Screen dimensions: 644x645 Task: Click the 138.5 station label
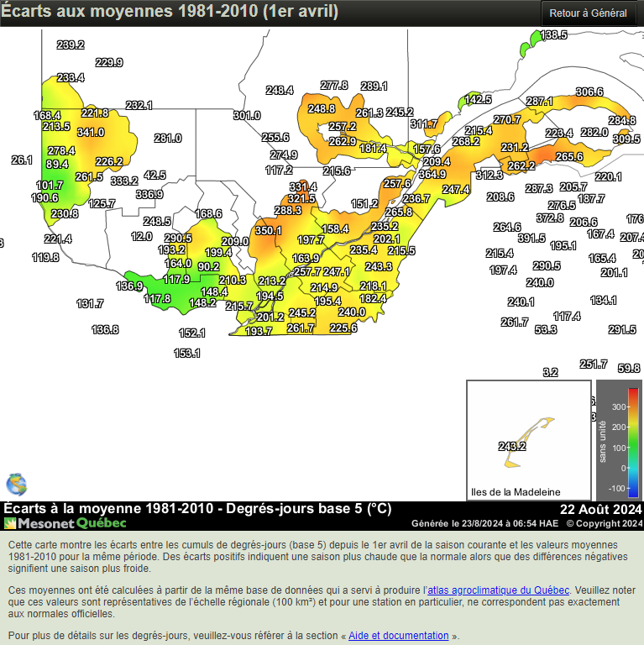click(553, 35)
